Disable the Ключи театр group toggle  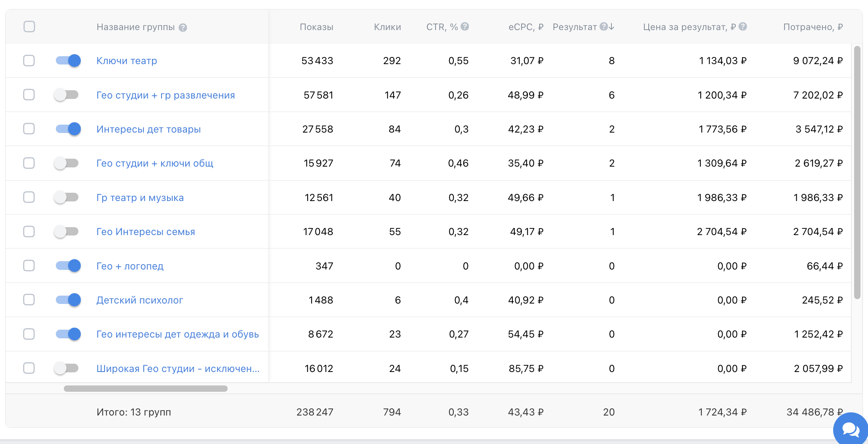click(x=68, y=61)
